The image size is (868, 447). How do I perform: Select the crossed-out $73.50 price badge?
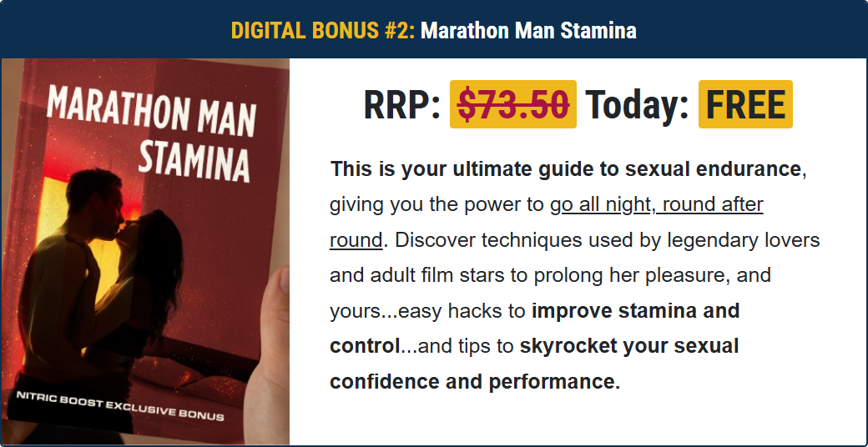click(513, 105)
